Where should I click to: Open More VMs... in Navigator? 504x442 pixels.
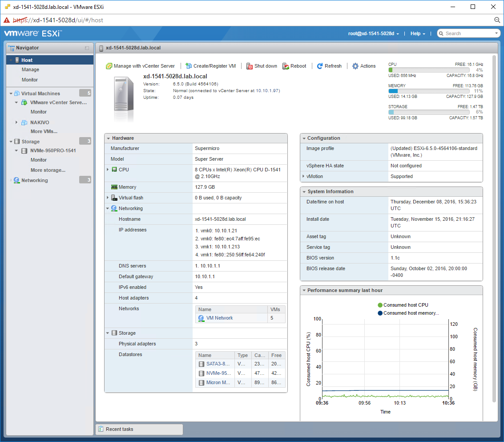click(44, 131)
